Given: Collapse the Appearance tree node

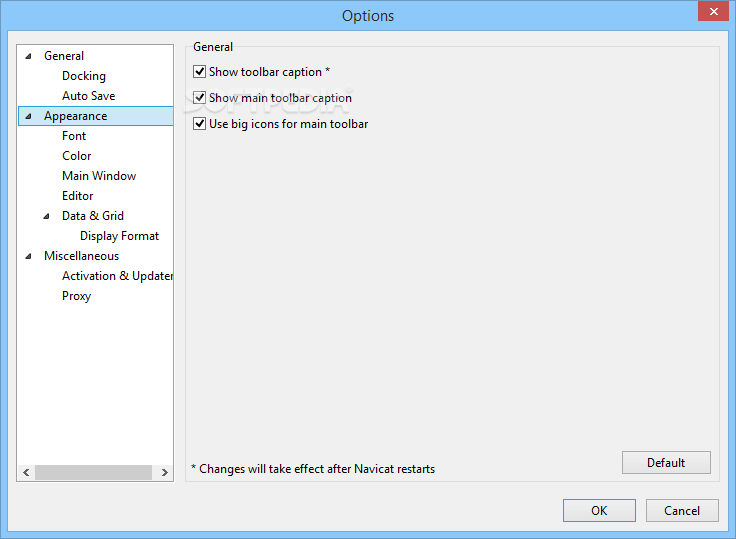Looking at the screenshot, I should tap(28, 116).
